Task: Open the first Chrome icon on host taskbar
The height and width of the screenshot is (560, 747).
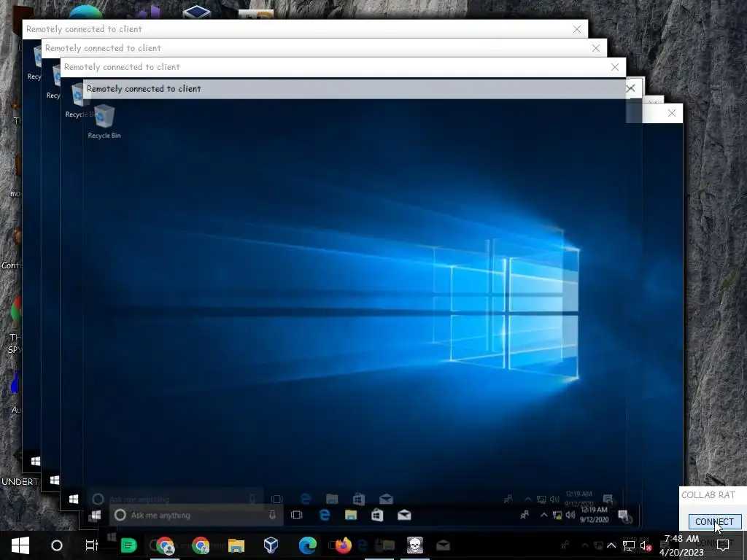Action: [x=166, y=545]
